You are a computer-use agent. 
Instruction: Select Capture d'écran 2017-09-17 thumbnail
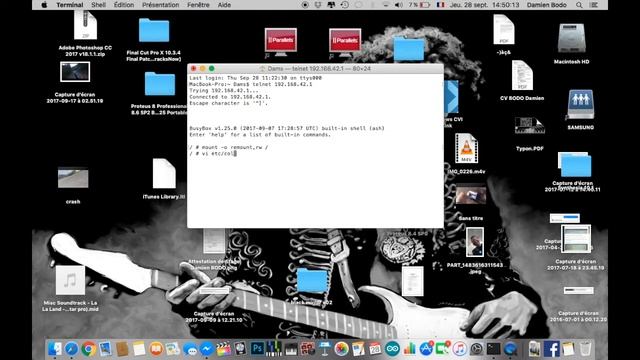click(x=75, y=72)
